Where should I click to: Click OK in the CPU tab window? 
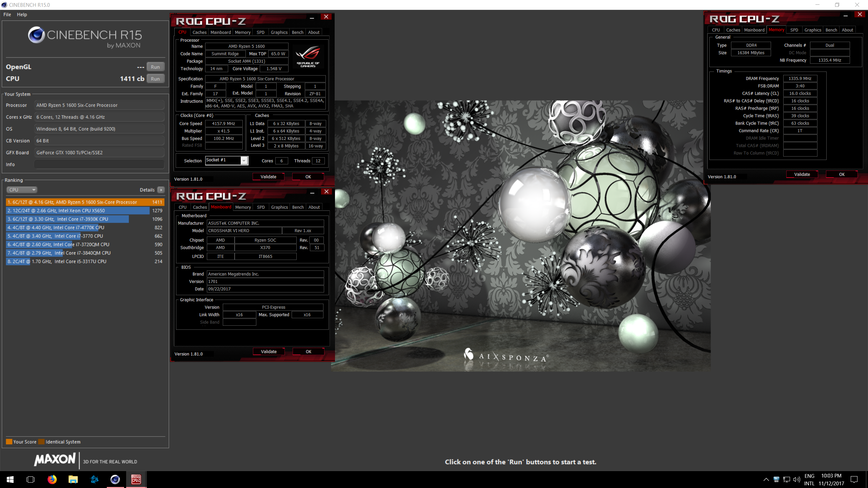(308, 177)
